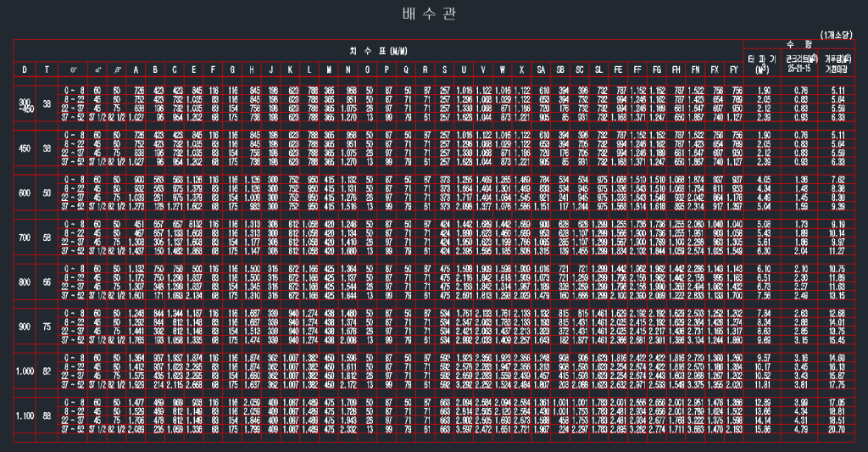
Task: Select the 1.000 diameter row label
Action: coord(25,370)
